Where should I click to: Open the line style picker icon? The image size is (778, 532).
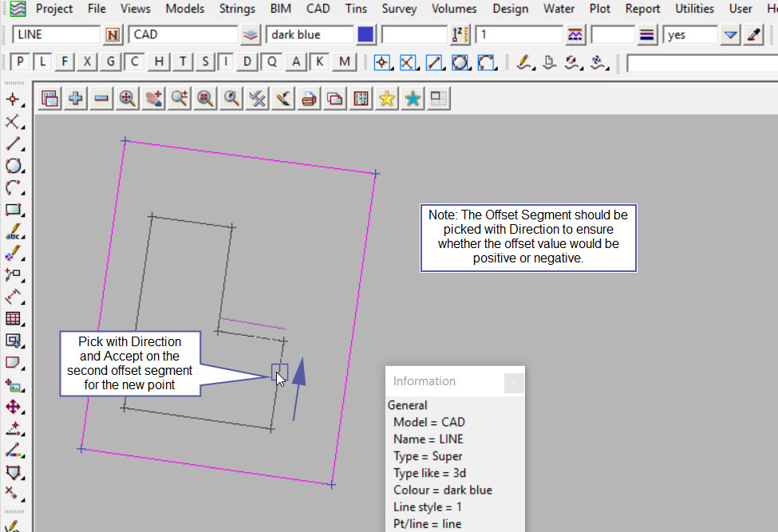[647, 35]
